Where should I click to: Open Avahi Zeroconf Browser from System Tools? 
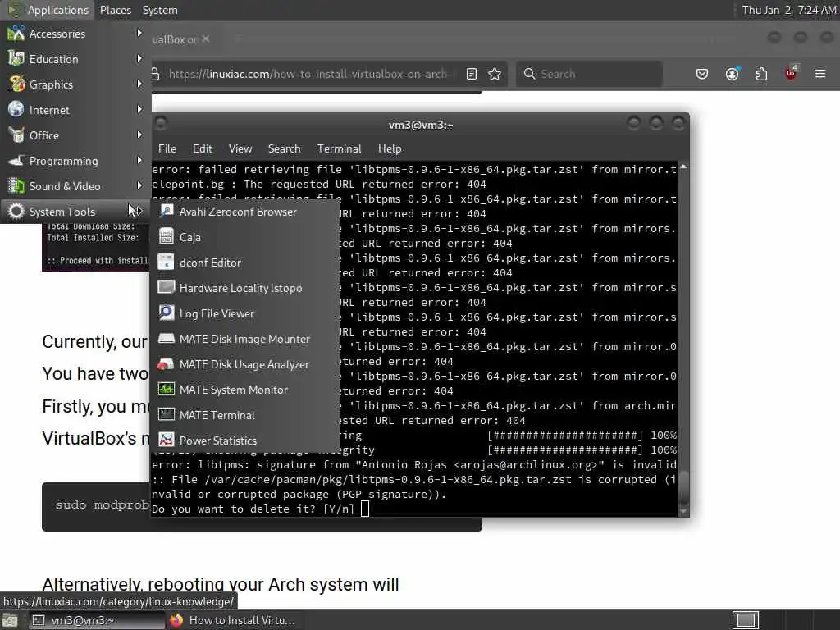click(244, 212)
